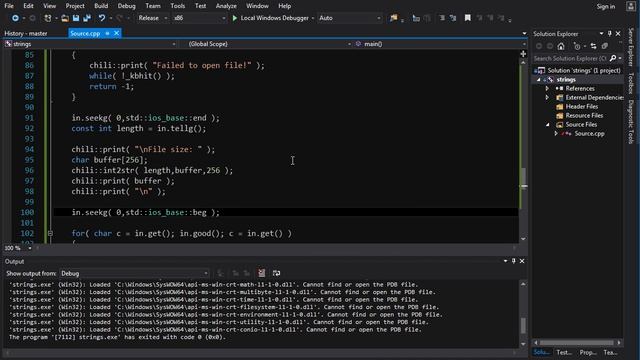Image resolution: width=640 pixels, height=360 pixels.
Task: Close the Source.cpp tab
Action: tap(116, 33)
